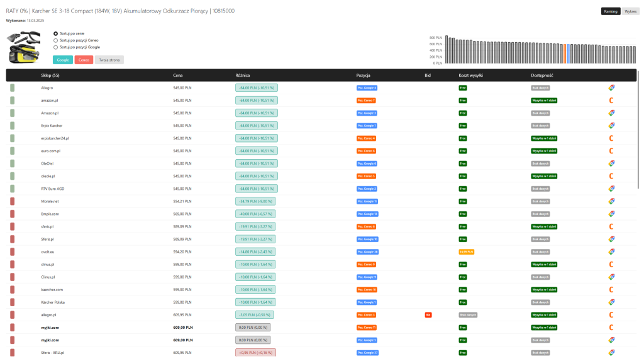This screenshot has width=644, height=359.
Task: Click the 'Poz. Google 1' badge for Kärcher Polska
Action: 367,302
